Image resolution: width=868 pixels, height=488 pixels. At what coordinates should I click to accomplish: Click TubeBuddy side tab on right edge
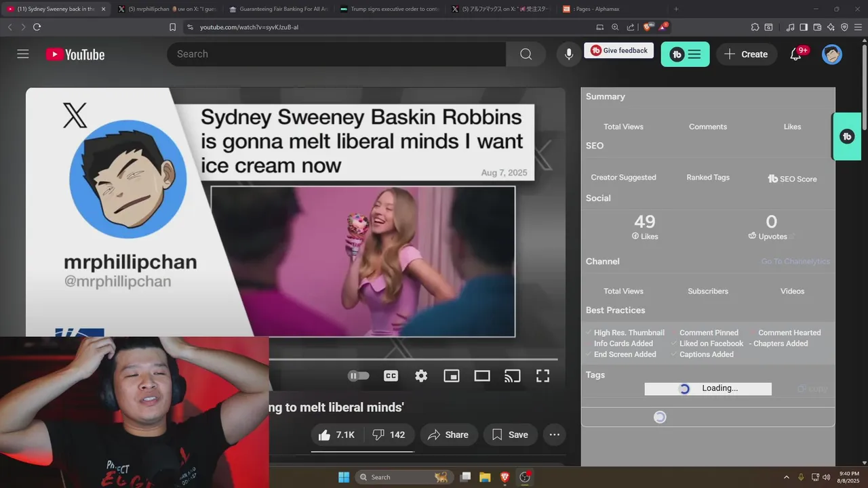tap(847, 136)
